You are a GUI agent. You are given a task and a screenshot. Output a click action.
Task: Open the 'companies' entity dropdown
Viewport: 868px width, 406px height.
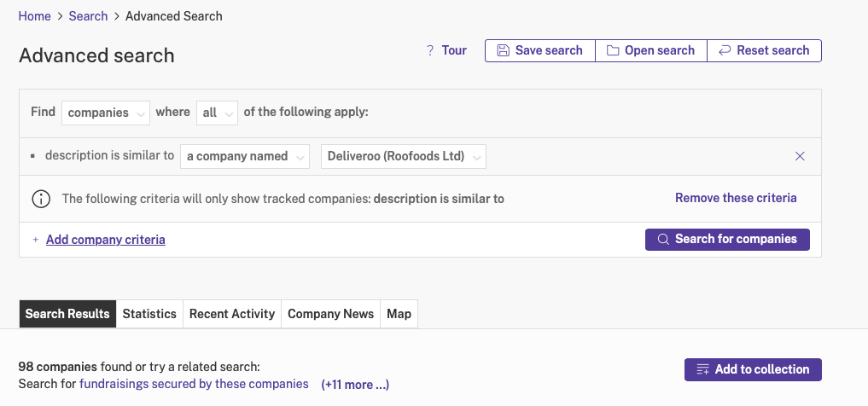(x=106, y=113)
